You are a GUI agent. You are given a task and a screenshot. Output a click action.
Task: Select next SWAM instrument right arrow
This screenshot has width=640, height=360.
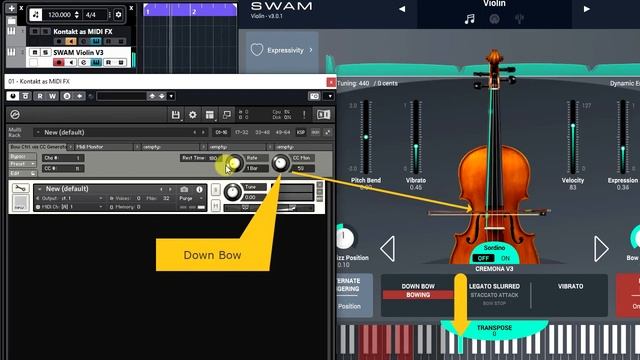587,9
